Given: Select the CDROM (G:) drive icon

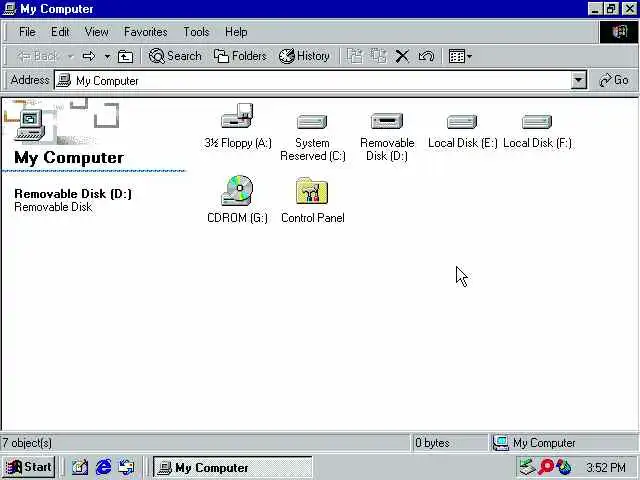Looking at the screenshot, I should (x=237, y=190).
